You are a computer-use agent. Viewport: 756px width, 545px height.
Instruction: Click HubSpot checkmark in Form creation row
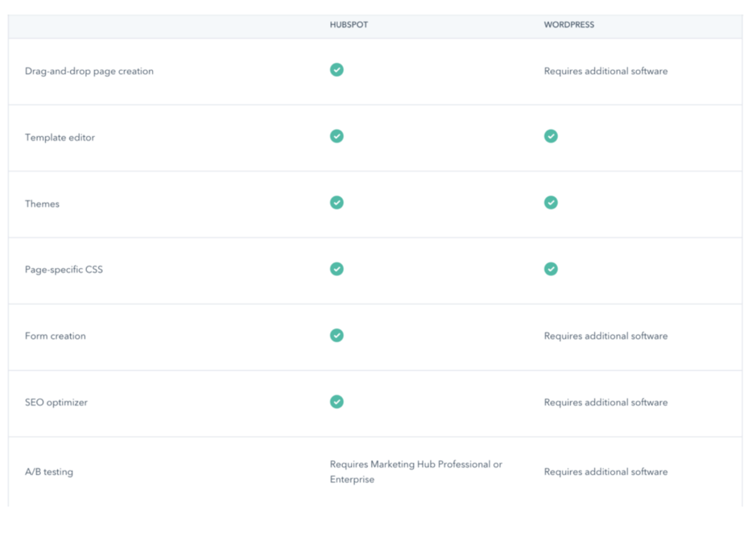click(337, 335)
